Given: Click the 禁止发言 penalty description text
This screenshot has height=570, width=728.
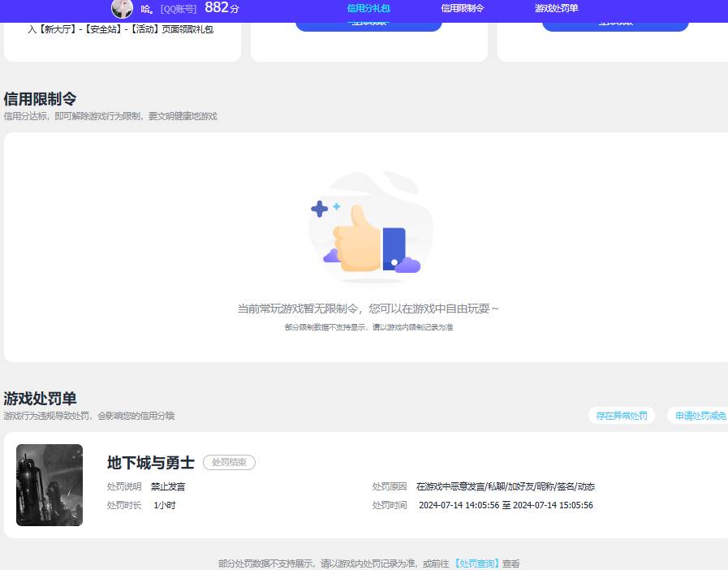Looking at the screenshot, I should (170, 486).
